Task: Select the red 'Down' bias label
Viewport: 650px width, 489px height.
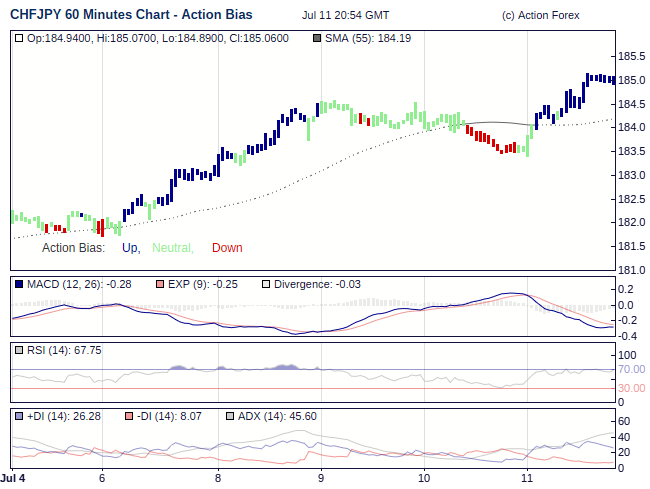Action: 227,248
